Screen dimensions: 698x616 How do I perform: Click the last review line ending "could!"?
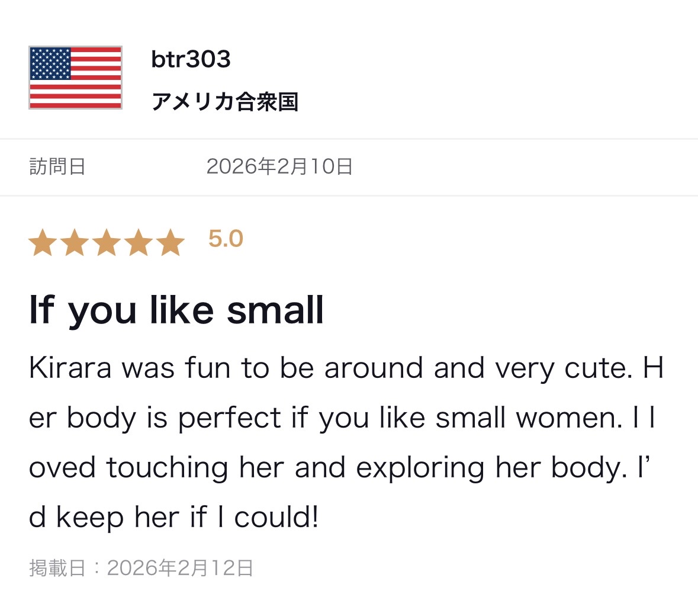[x=173, y=517]
